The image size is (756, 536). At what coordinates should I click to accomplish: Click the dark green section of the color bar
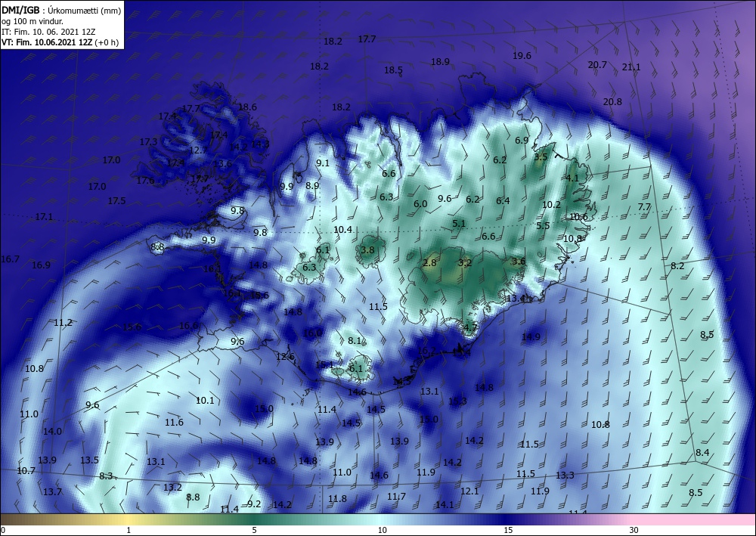pyautogui.click(x=256, y=520)
